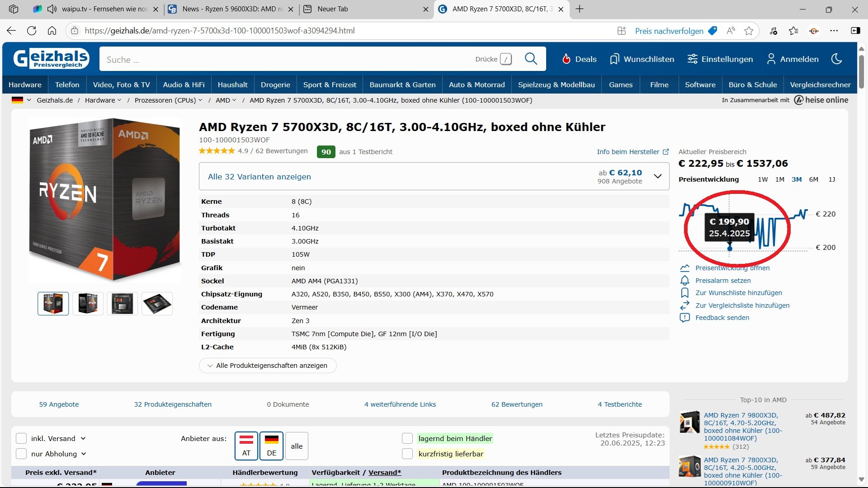
Task: Expand Prozessoren (CPUs) breadcrumb dropdown
Action: pos(200,100)
